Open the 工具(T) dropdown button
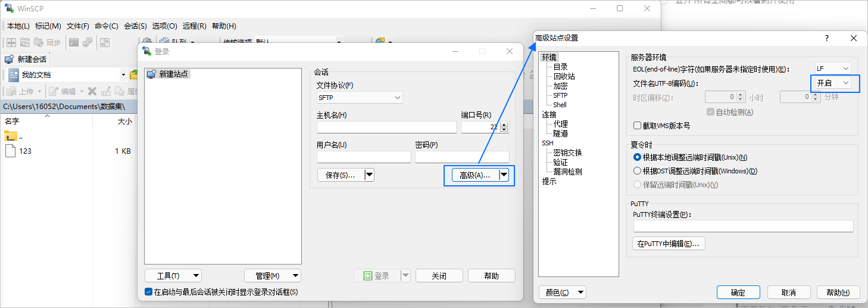Image resolution: width=868 pixels, height=308 pixels. 173,276
